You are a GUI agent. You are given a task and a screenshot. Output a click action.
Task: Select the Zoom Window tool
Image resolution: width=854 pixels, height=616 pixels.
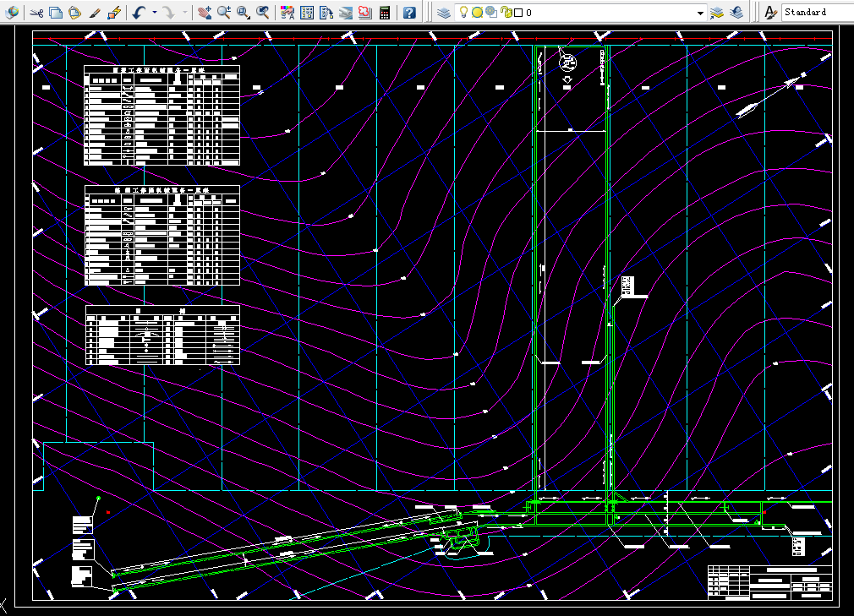[244, 13]
